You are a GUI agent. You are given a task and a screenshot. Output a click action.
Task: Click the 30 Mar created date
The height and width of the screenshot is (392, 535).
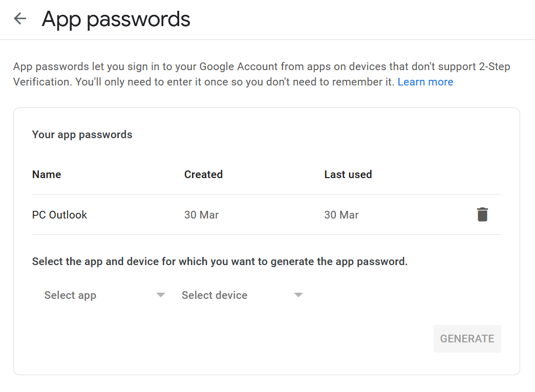(x=201, y=214)
